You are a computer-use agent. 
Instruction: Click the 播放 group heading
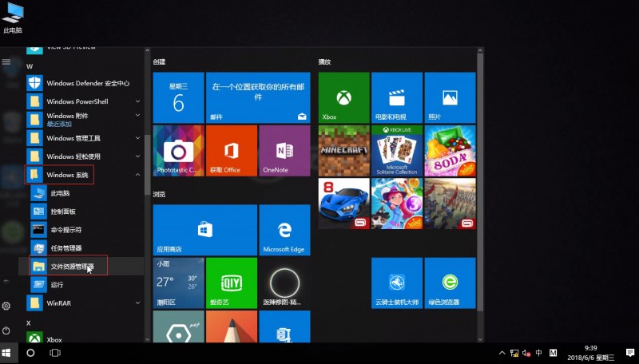pyautogui.click(x=325, y=62)
